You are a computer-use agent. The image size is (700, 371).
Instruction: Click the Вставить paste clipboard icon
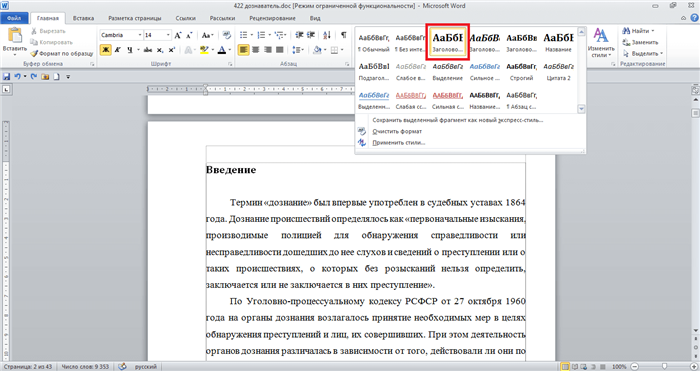15,36
